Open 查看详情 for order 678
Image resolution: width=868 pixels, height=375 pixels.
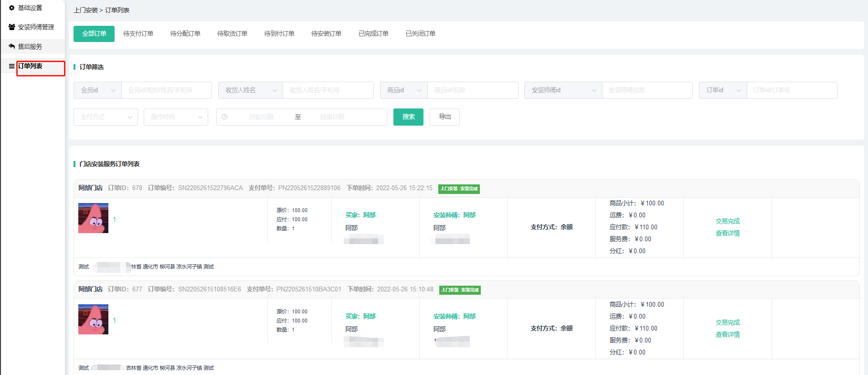tap(727, 234)
